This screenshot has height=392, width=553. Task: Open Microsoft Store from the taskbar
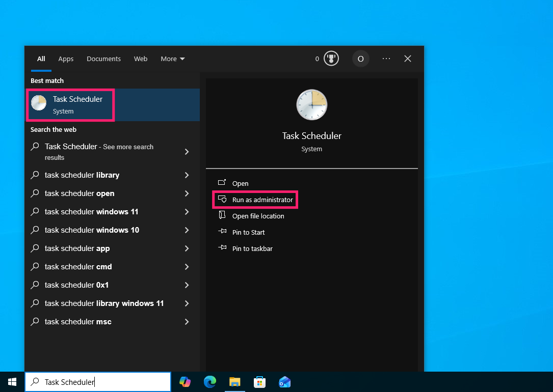pyautogui.click(x=259, y=382)
